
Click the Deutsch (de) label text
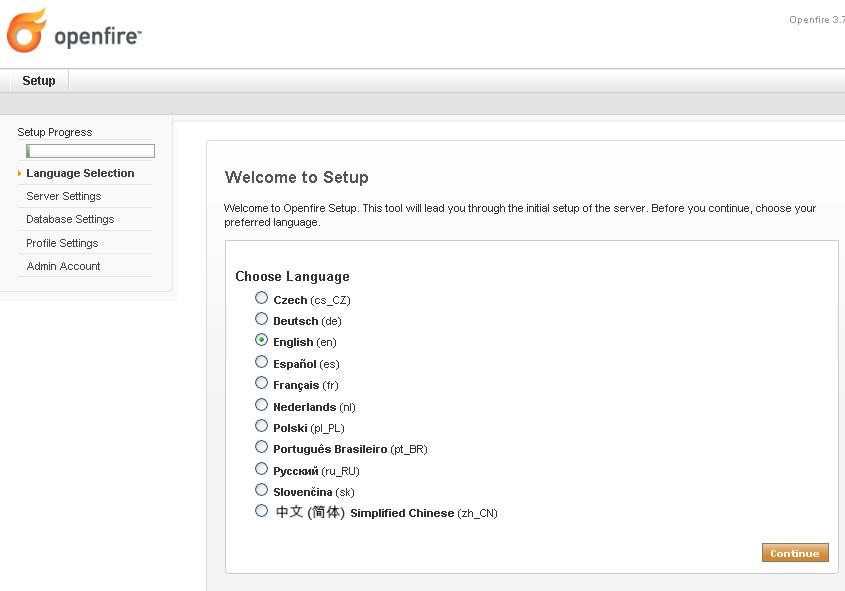tap(307, 321)
